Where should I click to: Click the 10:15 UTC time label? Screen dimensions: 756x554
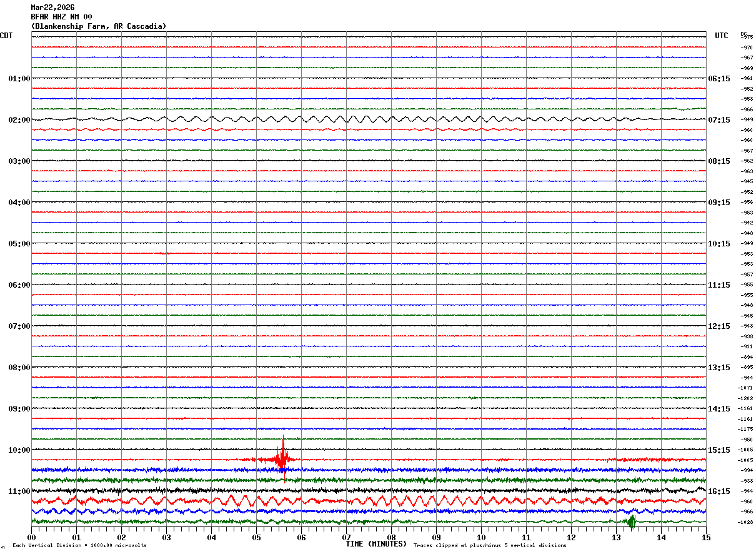point(719,244)
